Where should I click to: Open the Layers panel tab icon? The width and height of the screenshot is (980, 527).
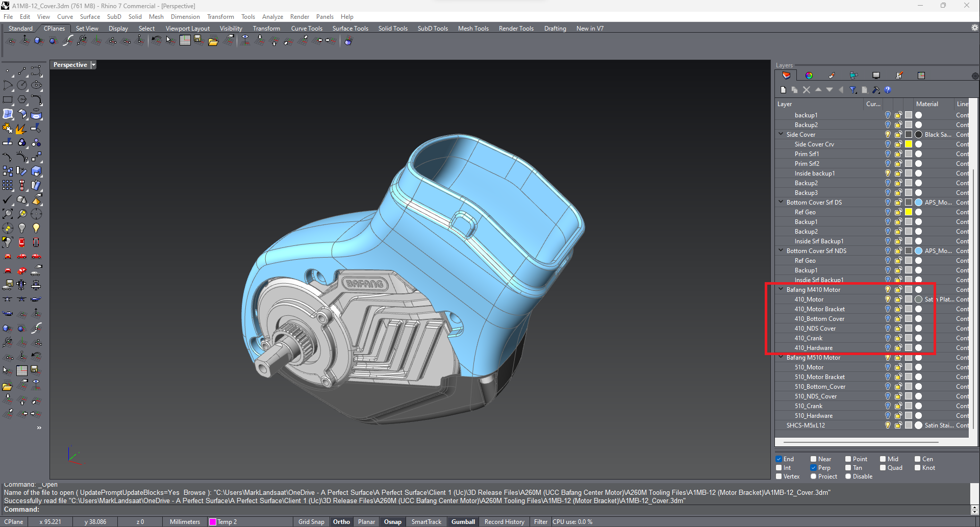pyautogui.click(x=786, y=76)
